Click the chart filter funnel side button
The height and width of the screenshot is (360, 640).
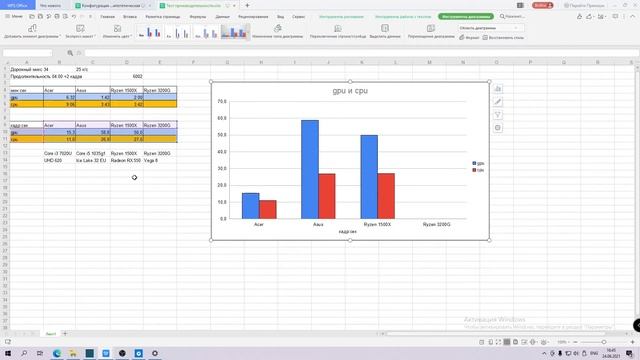(x=498, y=115)
